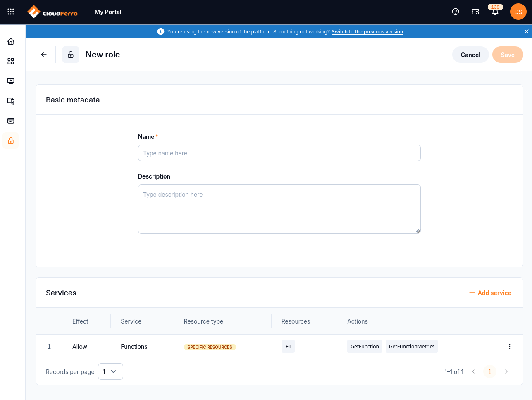Focus the Name input field
This screenshot has width=532, height=400.
point(279,153)
